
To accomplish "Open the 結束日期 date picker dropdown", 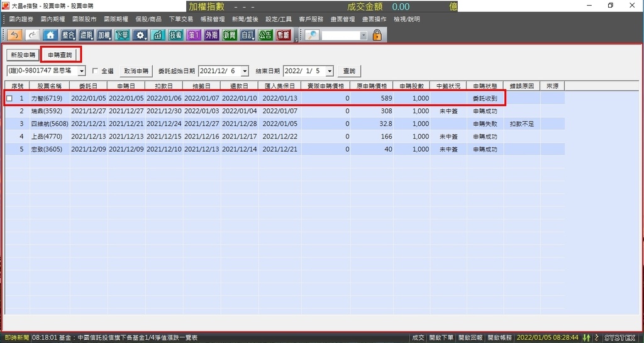I will tap(330, 71).
